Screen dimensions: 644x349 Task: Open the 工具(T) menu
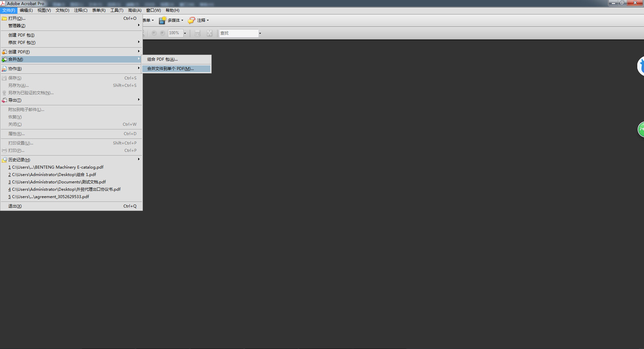tap(117, 10)
